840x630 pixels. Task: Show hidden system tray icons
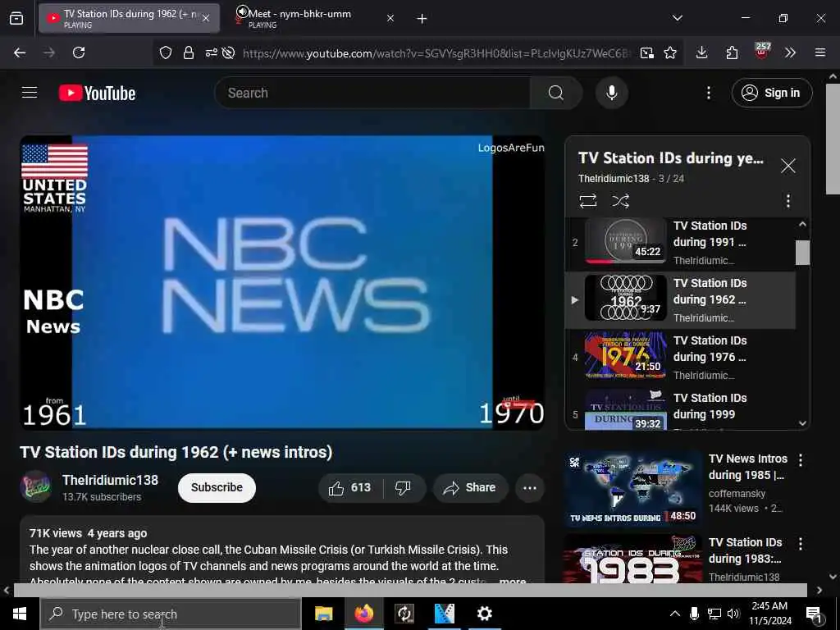(x=675, y=614)
